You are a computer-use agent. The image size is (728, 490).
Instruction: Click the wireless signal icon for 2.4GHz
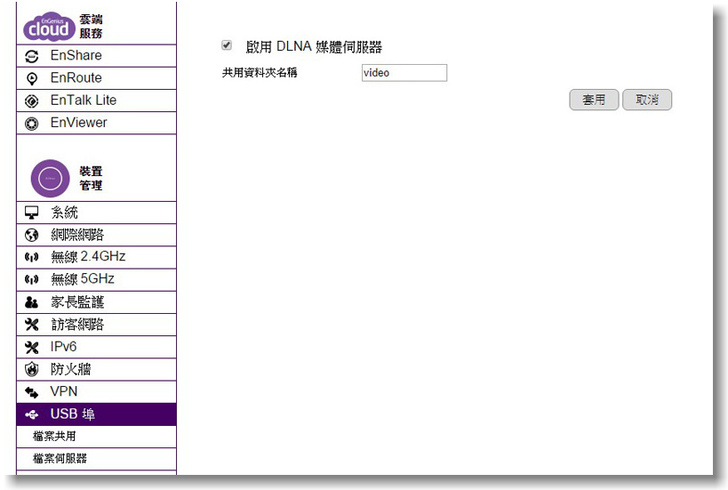pos(32,257)
